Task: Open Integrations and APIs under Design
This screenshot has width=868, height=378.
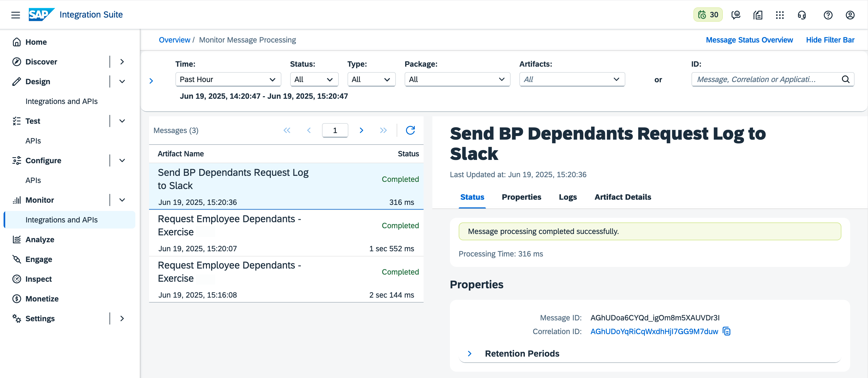Action: [x=62, y=101]
